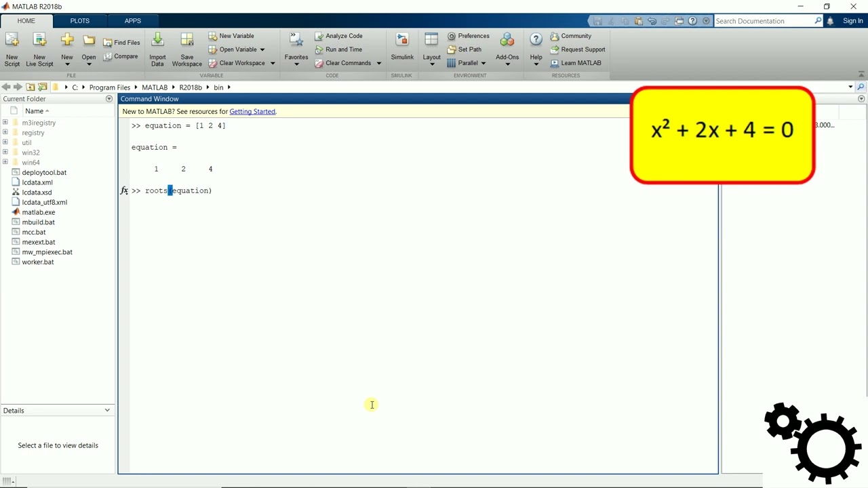Image resolution: width=868 pixels, height=488 pixels.
Task: Click Program Files in path bar
Action: [x=109, y=87]
